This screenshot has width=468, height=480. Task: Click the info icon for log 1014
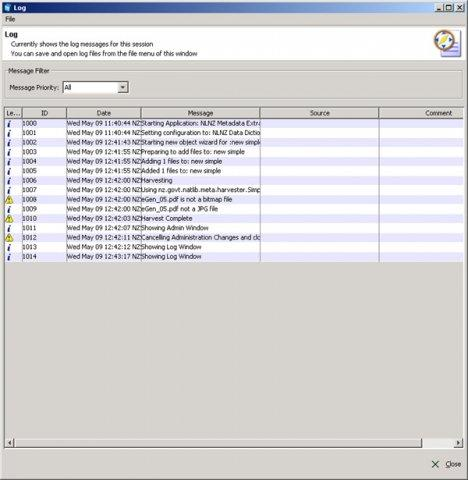click(x=9, y=257)
